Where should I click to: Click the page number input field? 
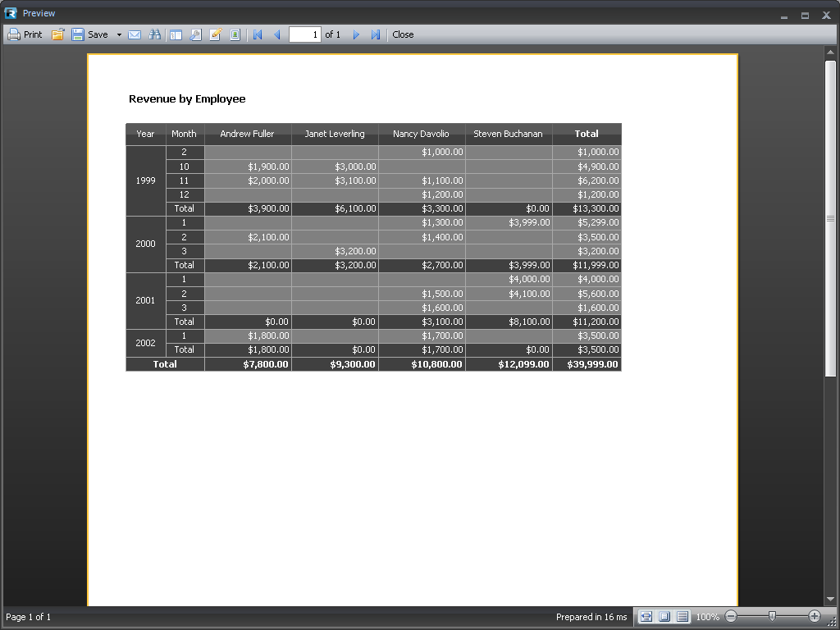click(x=304, y=34)
